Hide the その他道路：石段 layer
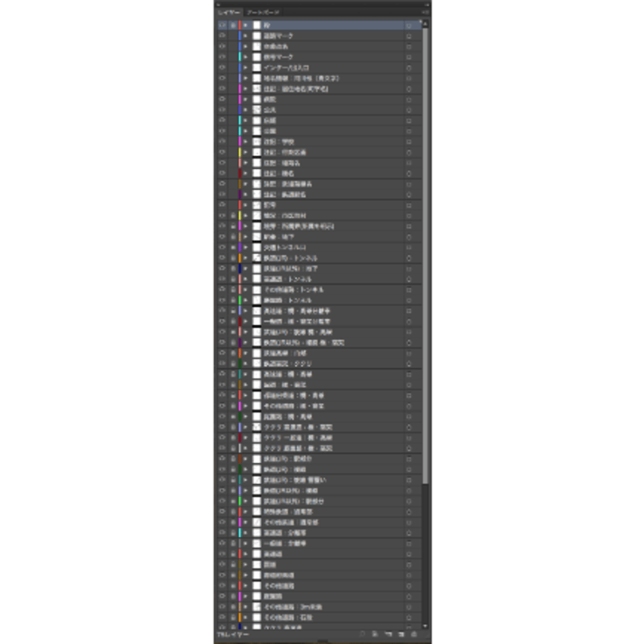644x644 pixels. (x=222, y=617)
